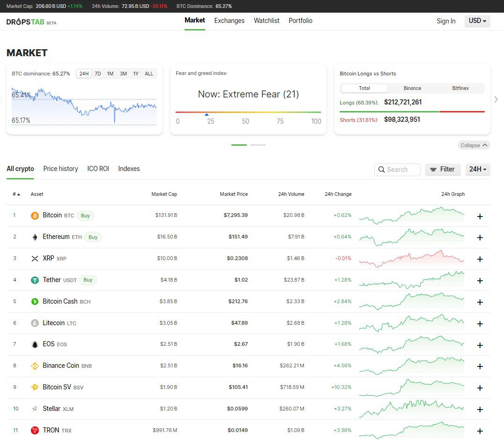Select second carousel page indicator

click(x=258, y=145)
